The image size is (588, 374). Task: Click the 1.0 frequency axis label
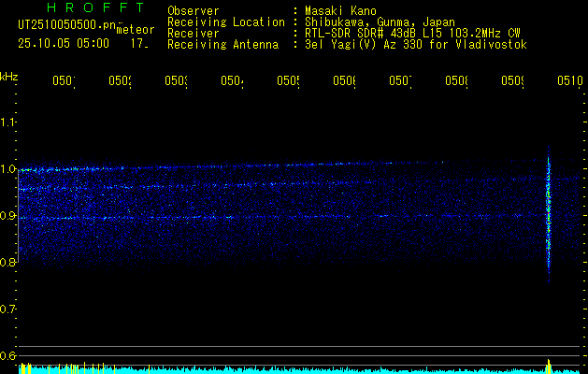7,169
